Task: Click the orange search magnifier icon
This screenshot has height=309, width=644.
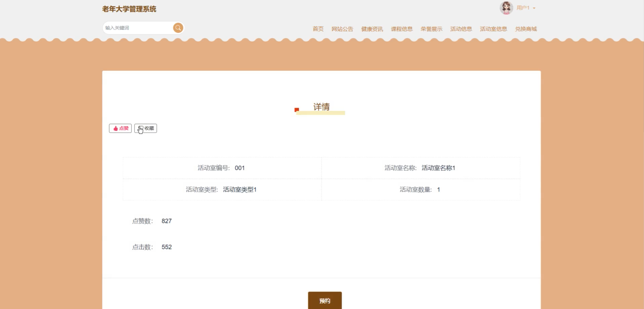Action: (178, 28)
